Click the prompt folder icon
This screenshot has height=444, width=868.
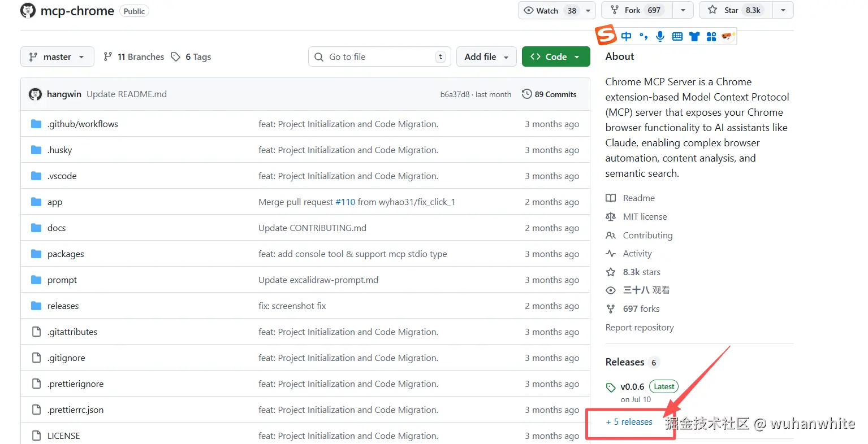[x=36, y=280]
